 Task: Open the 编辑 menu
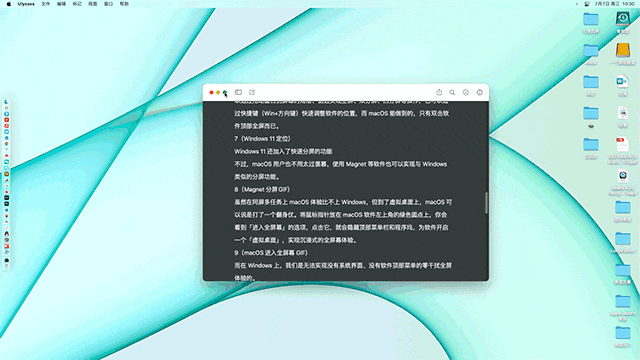(x=61, y=4)
